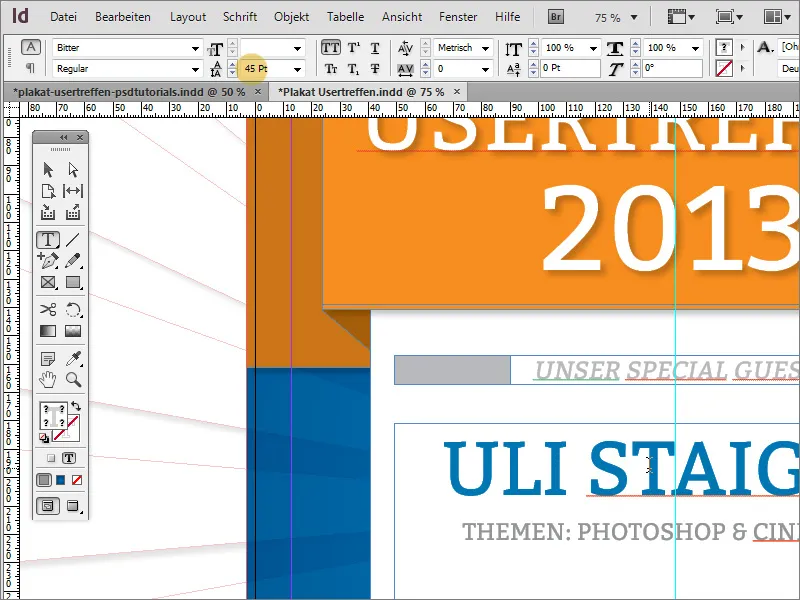Apply the gradient swatch button
This screenshot has width=800, height=600.
point(61,480)
